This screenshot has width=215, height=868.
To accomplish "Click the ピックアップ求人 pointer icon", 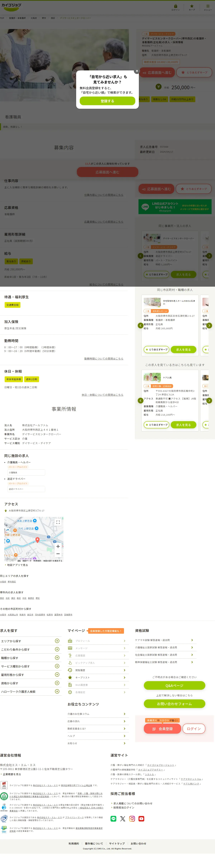I will point(70,663).
